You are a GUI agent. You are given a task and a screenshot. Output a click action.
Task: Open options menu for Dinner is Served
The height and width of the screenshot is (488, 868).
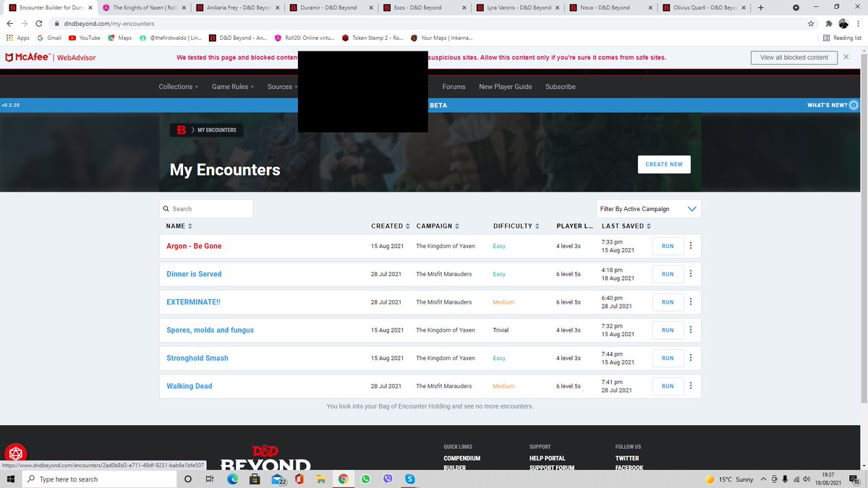[691, 274]
